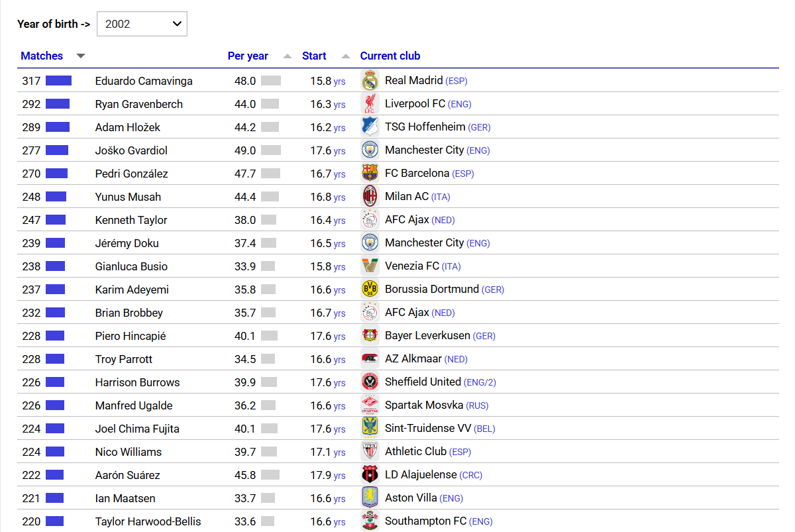Click the 49.0 per year value
Viewport: 795px width, 532px height.
(245, 150)
